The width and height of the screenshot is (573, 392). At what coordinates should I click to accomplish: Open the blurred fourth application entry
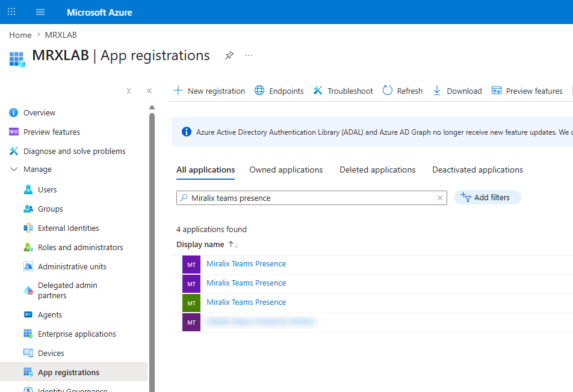(260, 322)
